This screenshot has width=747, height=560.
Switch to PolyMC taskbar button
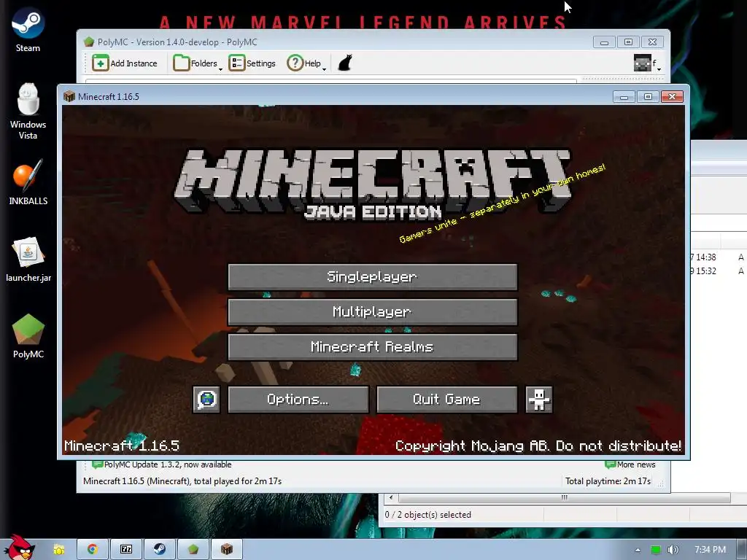pos(193,549)
